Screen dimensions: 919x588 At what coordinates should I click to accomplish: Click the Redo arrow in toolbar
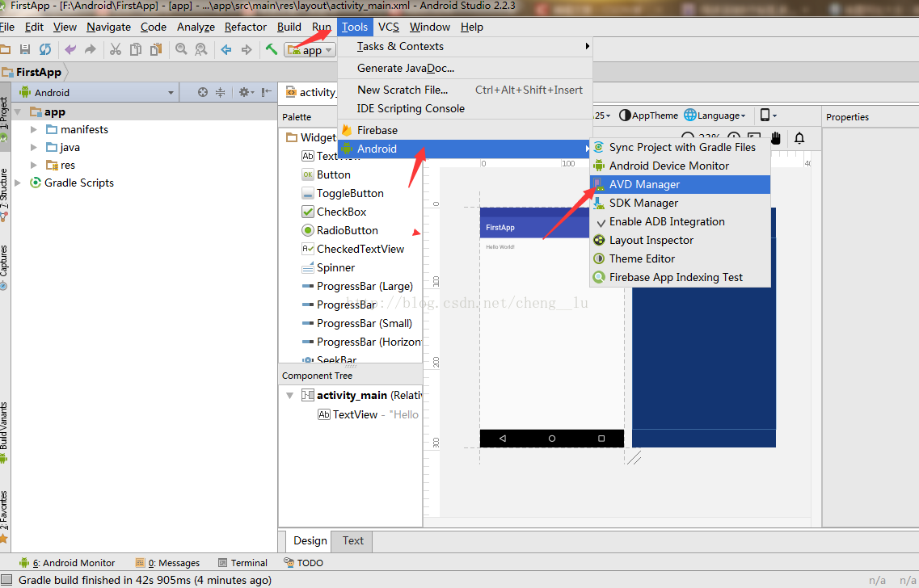click(91, 50)
